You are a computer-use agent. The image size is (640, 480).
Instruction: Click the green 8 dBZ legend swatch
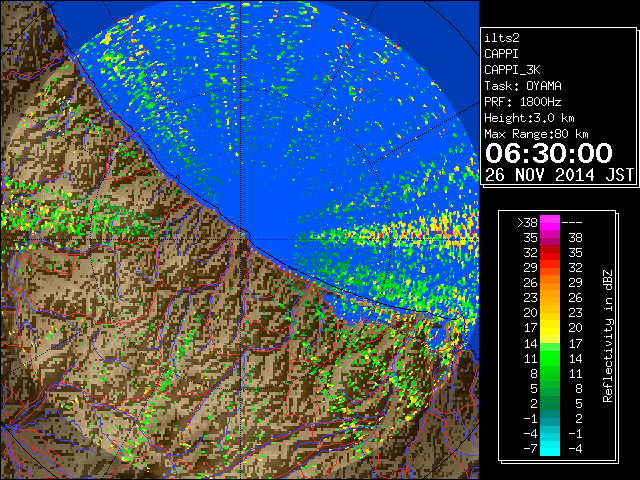[x=550, y=373]
